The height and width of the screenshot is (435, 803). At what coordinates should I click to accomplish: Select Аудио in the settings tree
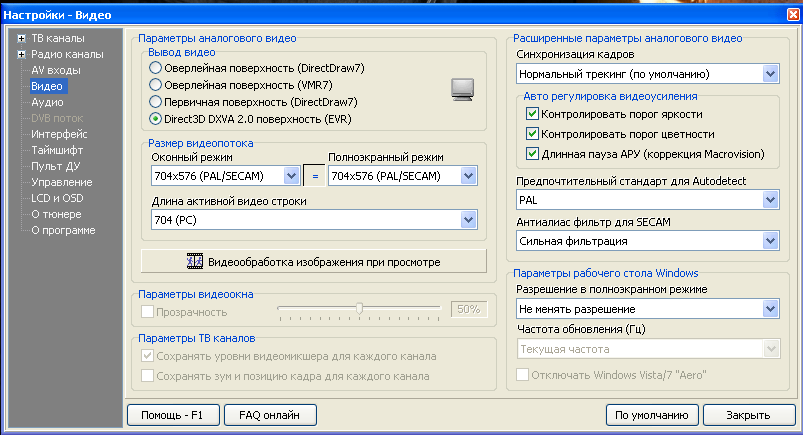(47, 102)
